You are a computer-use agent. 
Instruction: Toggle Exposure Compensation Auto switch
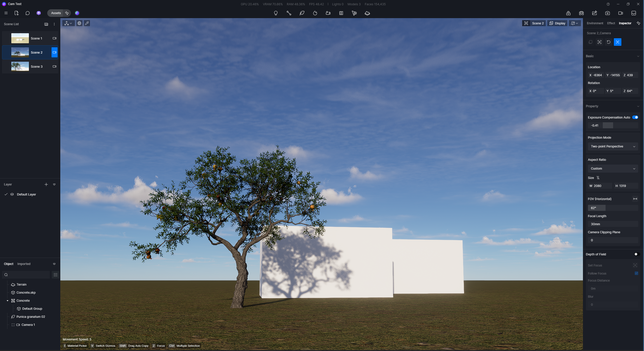(x=635, y=117)
